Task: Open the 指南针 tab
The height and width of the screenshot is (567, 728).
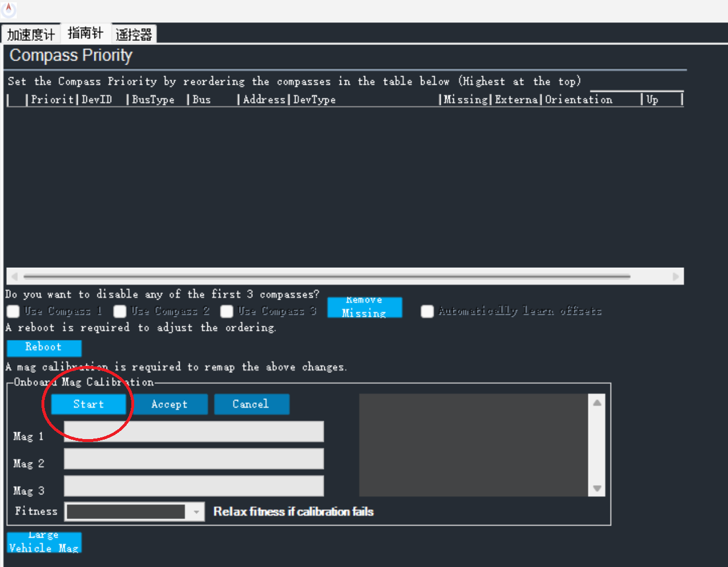Action: point(85,33)
